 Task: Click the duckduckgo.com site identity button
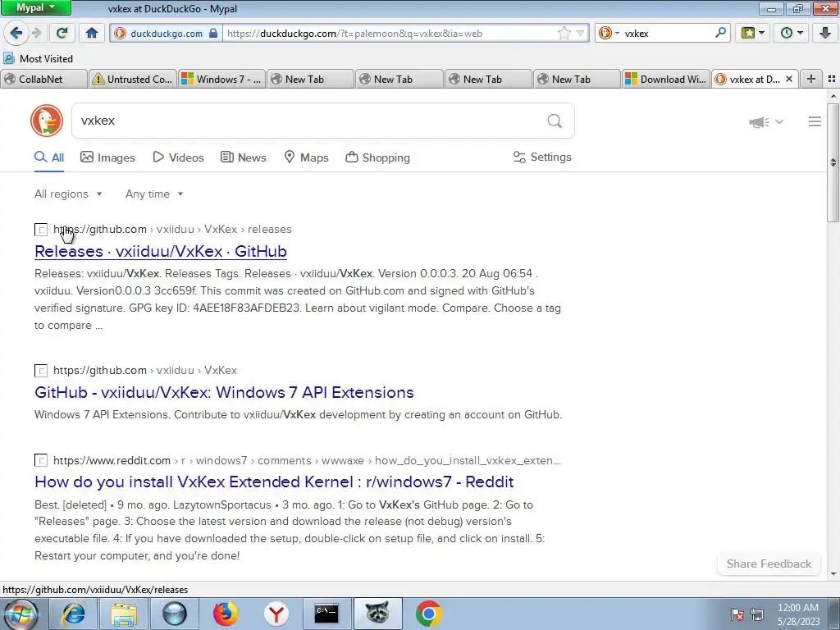(167, 33)
